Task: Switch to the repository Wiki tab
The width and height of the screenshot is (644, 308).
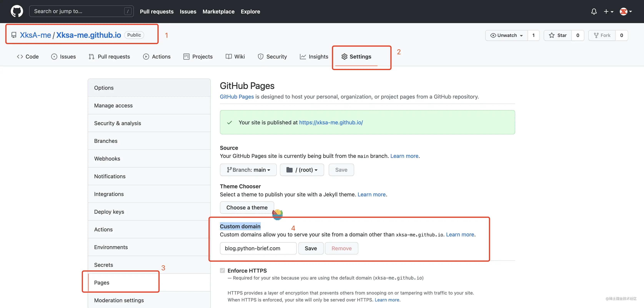Action: (235, 57)
